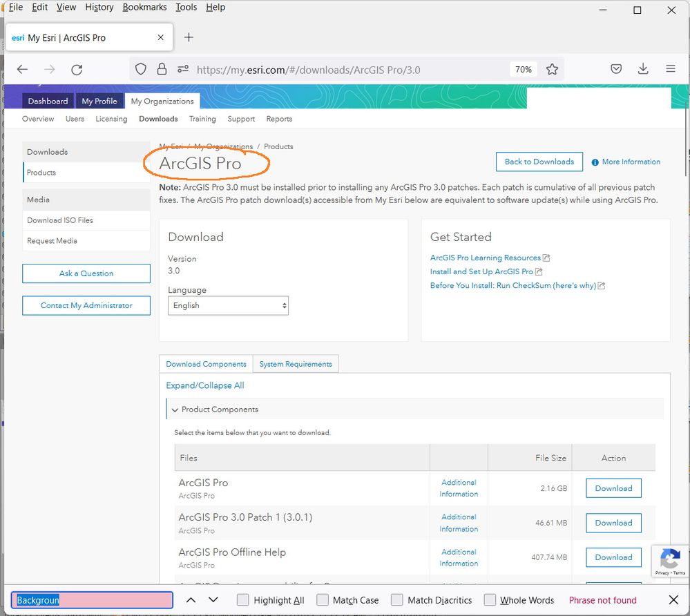This screenshot has height=616, width=690.
Task: Bookmark this page with the star icon
Action: click(x=552, y=69)
